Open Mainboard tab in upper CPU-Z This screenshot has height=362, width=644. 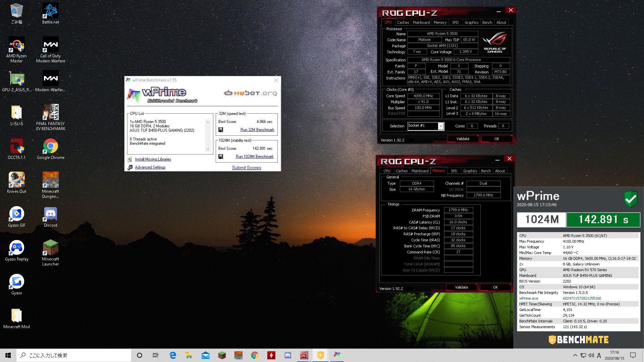[421, 22]
